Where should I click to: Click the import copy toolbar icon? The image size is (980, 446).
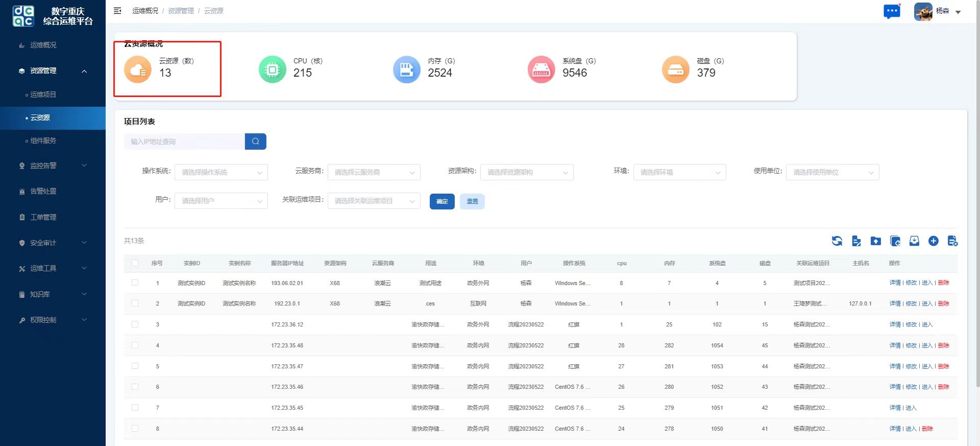(895, 241)
